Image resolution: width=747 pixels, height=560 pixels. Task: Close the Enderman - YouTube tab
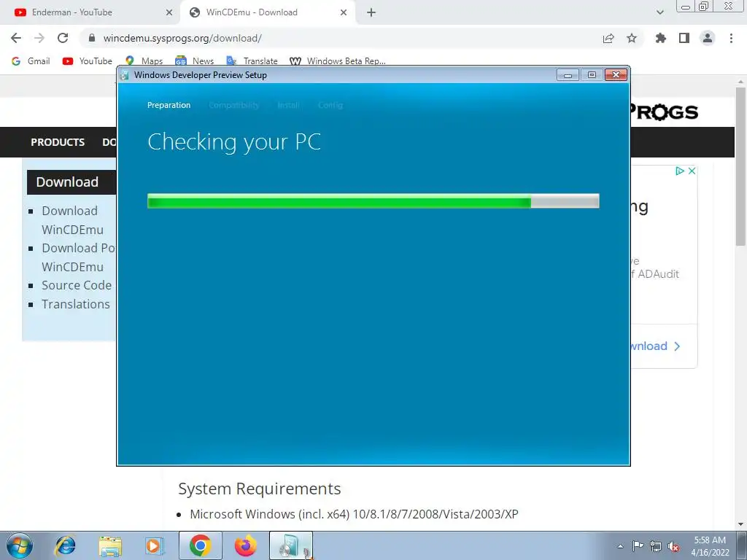pyautogui.click(x=169, y=12)
